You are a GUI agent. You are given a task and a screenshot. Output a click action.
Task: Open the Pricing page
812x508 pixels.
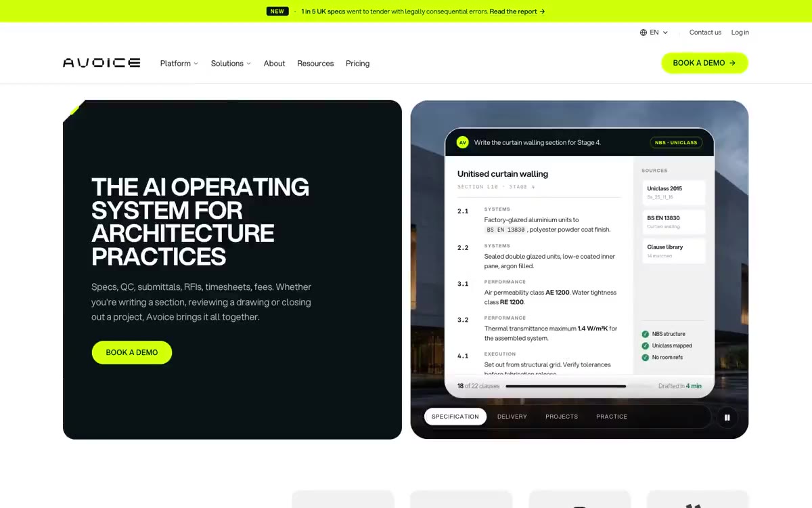point(357,64)
